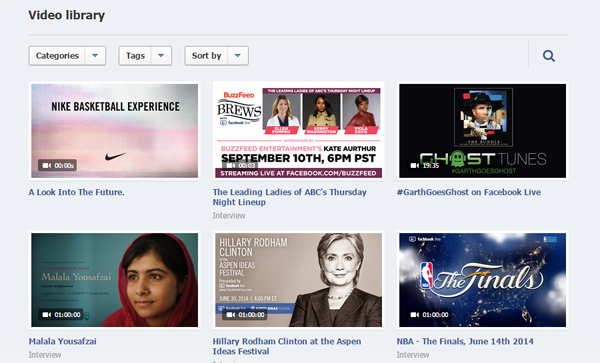The width and height of the screenshot is (600, 363).
Task: Open the Malala Yousafzai video thumbnail
Action: [114, 280]
